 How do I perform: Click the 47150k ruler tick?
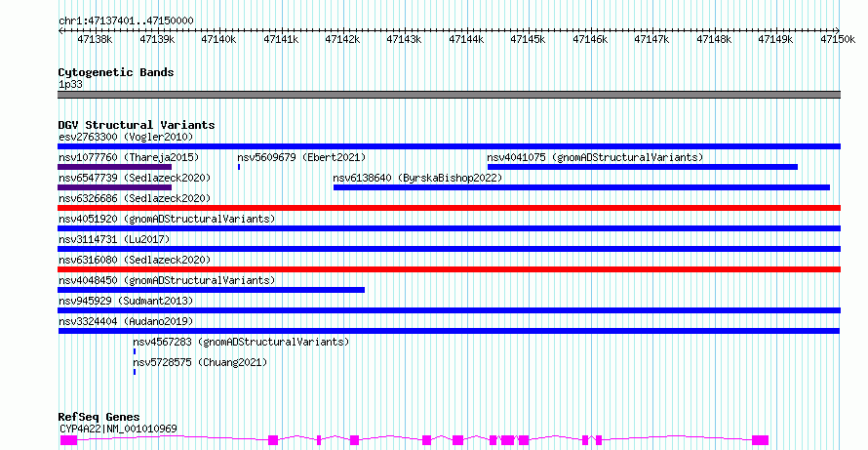(838, 39)
